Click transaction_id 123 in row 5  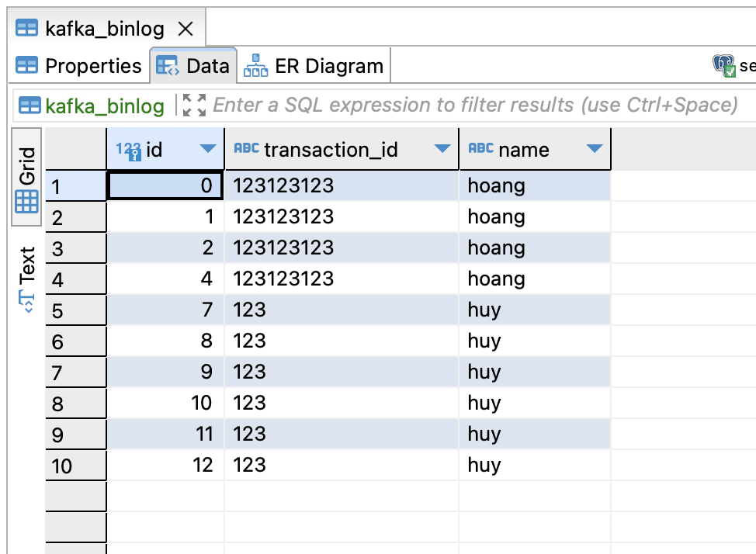pyautogui.click(x=342, y=310)
